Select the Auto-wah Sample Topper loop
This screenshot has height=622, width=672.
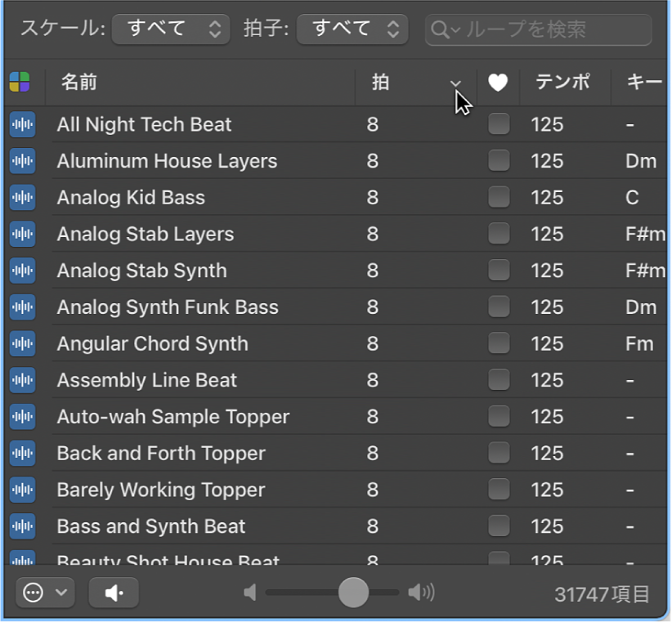(x=173, y=417)
